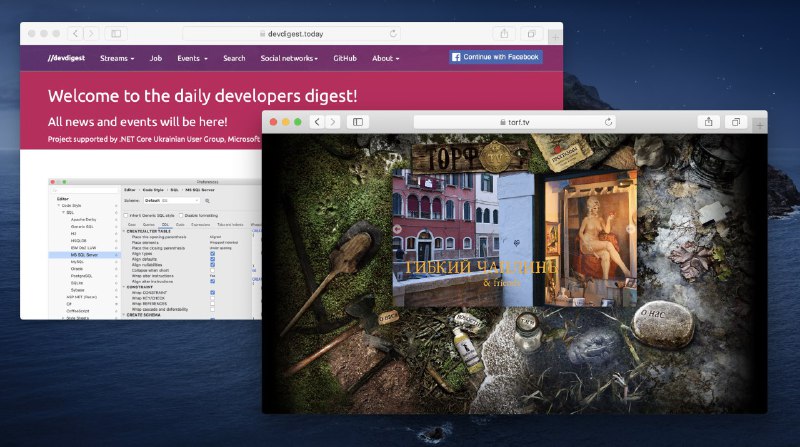800x447 pixels.
Task: Open the Share menu in the torf.tv window
Action: (x=709, y=122)
